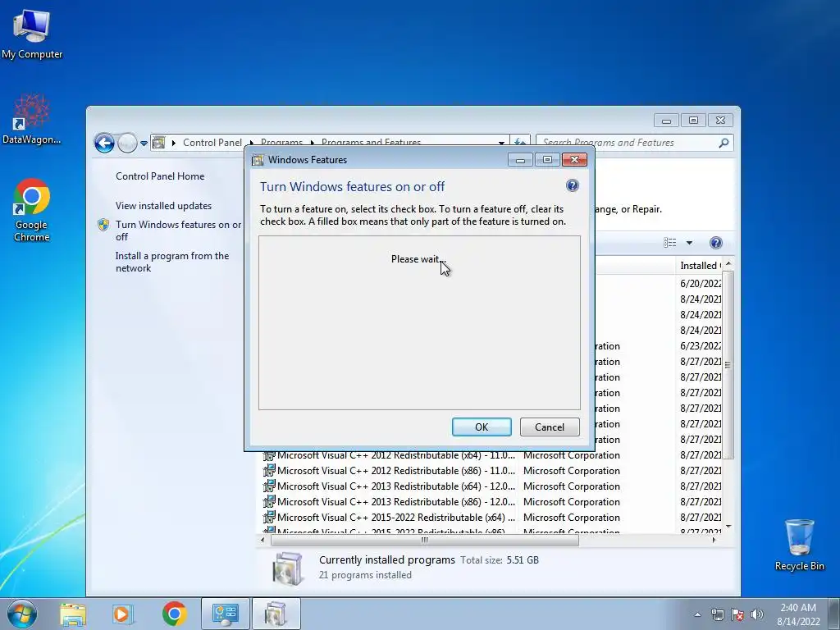Open the Windows Start menu
Screen dimensions: 840x630
tap(22, 614)
